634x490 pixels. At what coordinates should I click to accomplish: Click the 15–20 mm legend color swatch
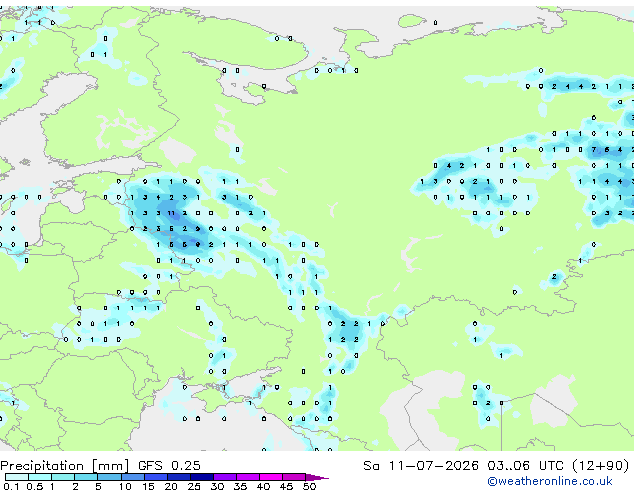click(156, 477)
